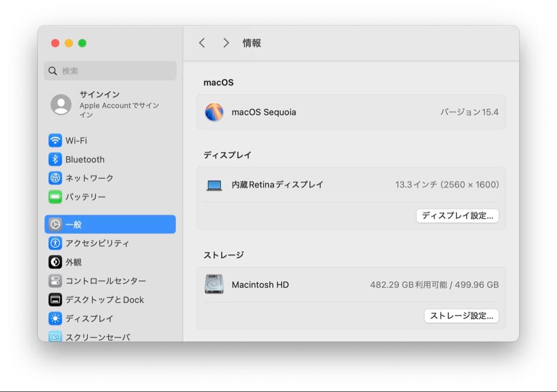Open コントロールセンター settings icon
This screenshot has height=392, width=557.
click(x=55, y=281)
